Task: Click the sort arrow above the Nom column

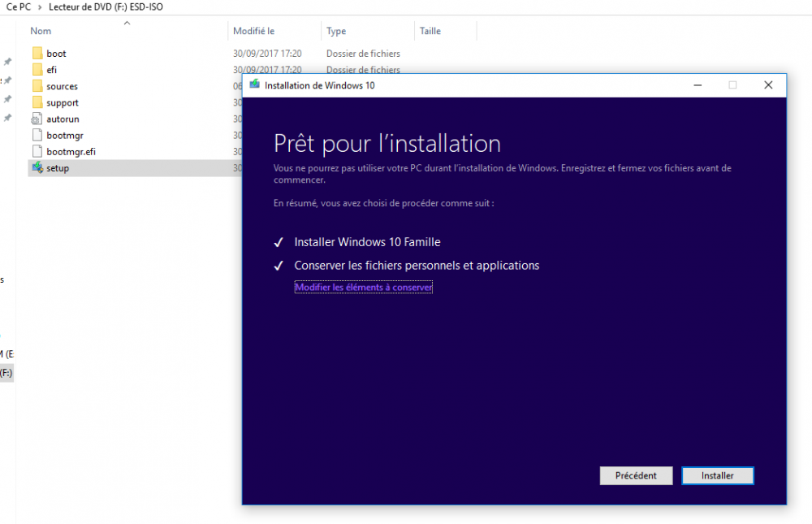Action: (x=127, y=23)
